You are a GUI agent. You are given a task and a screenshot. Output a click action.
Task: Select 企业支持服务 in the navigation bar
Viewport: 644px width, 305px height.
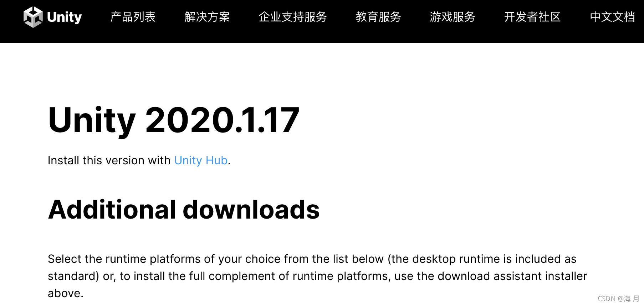293,17
